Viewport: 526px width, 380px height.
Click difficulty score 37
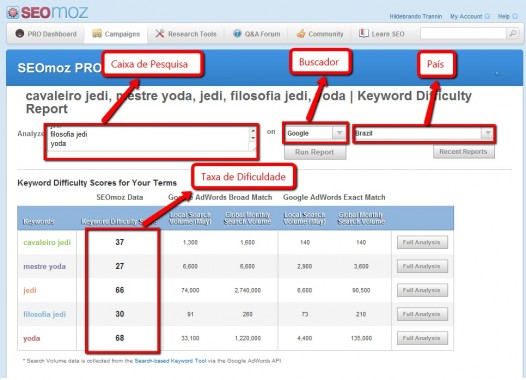120,242
